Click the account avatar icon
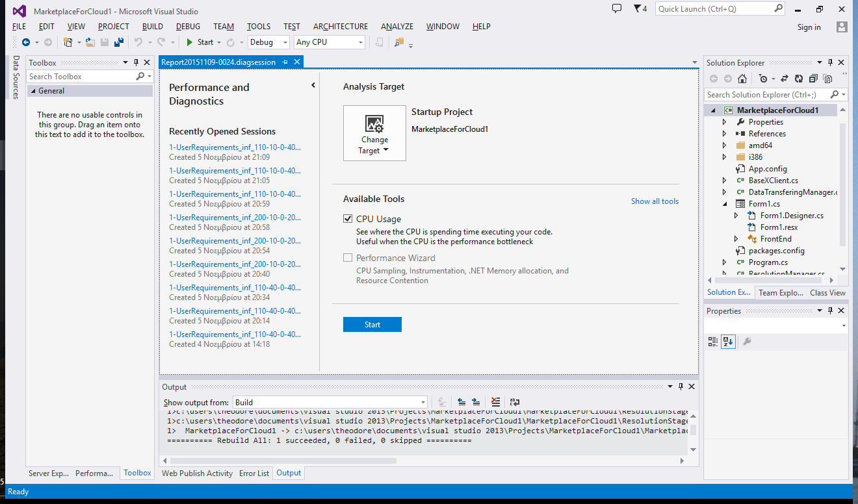 point(842,27)
